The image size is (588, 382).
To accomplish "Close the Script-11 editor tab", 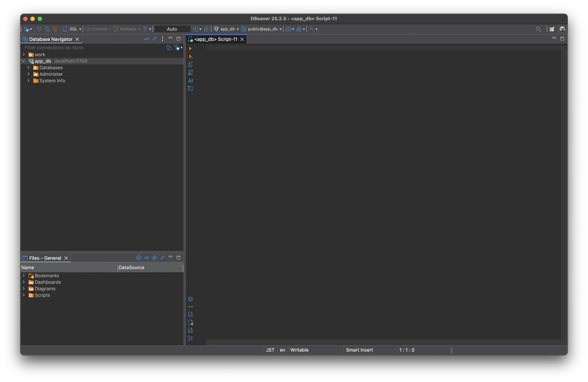I will [242, 39].
